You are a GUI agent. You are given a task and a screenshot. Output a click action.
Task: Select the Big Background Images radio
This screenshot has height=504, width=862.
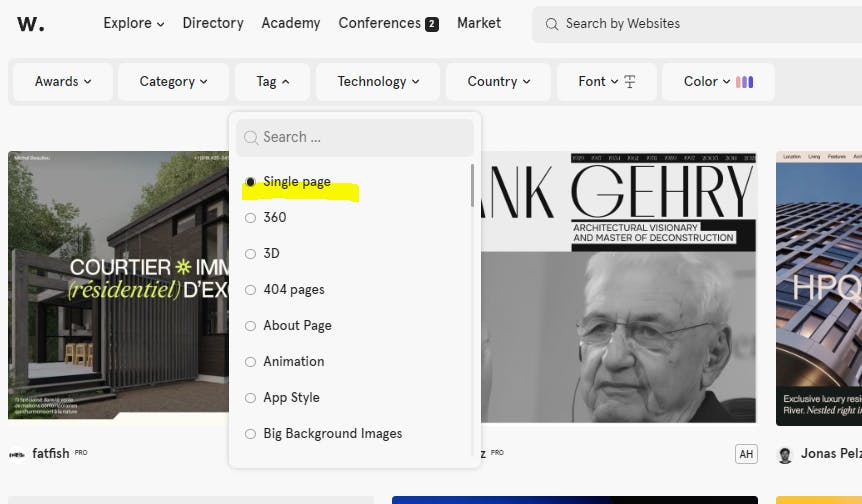click(250, 434)
